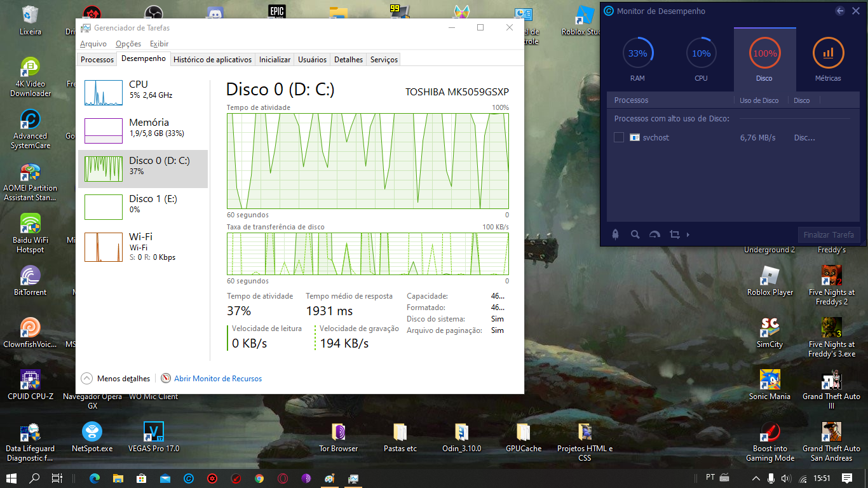Open Odin_3.10.0 folder on desktop

(462, 437)
